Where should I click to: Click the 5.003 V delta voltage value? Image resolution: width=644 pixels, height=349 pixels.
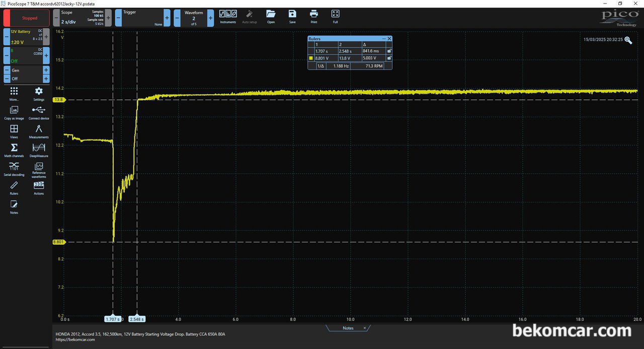pos(369,58)
